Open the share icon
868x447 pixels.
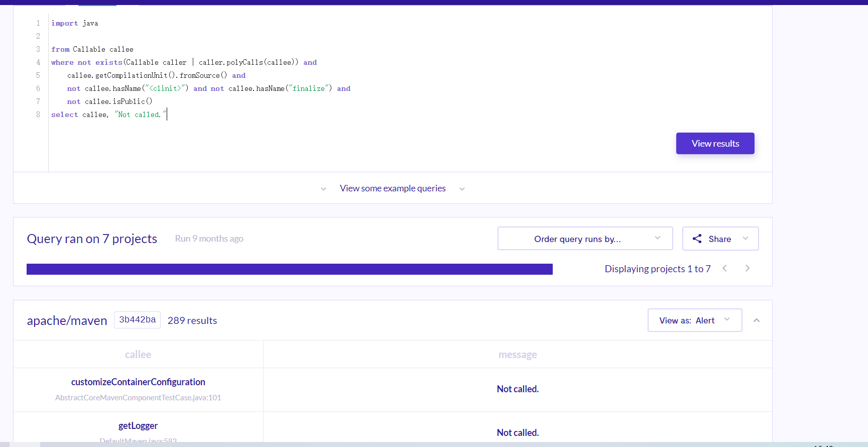coord(697,239)
